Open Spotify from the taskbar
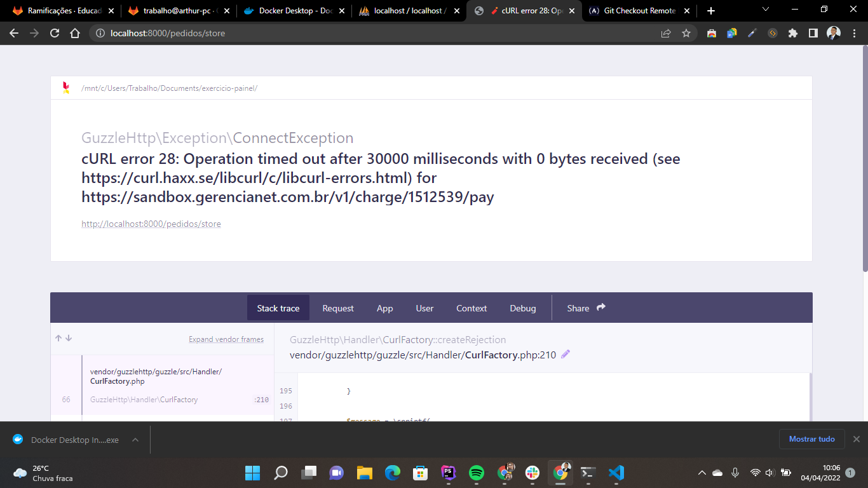 (x=476, y=473)
